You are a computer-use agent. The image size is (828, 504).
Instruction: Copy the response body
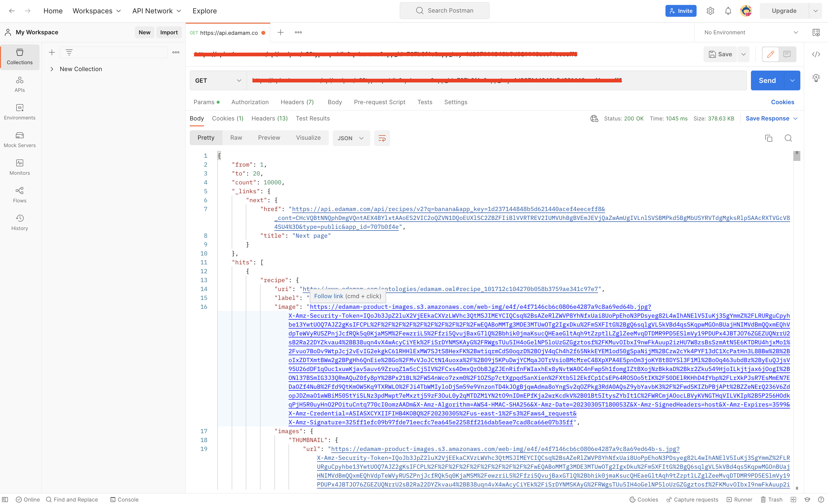click(768, 138)
